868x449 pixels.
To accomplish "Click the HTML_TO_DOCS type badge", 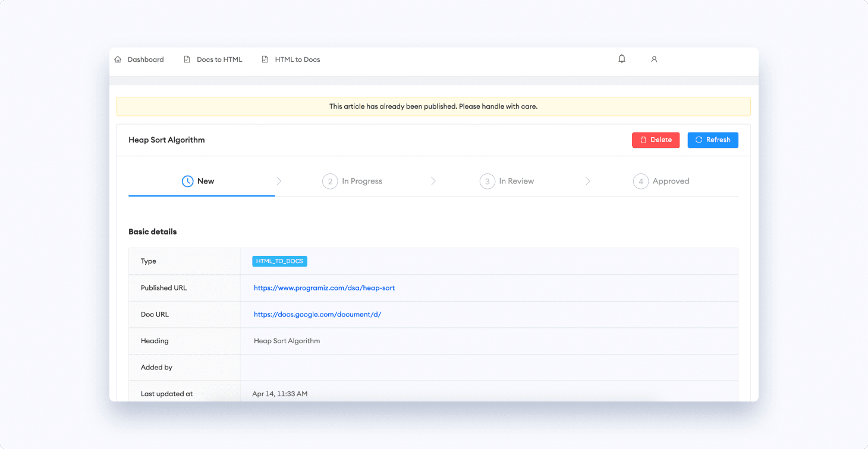I will (279, 261).
